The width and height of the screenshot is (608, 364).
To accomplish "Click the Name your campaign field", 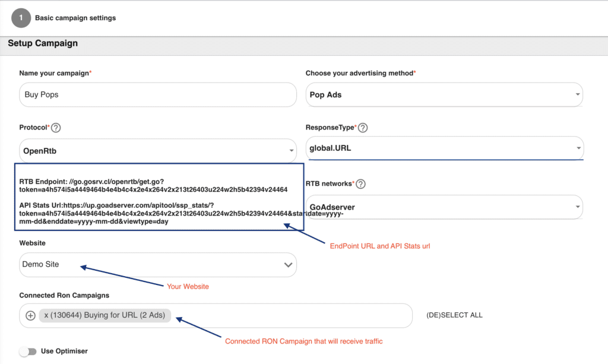I will pyautogui.click(x=157, y=94).
